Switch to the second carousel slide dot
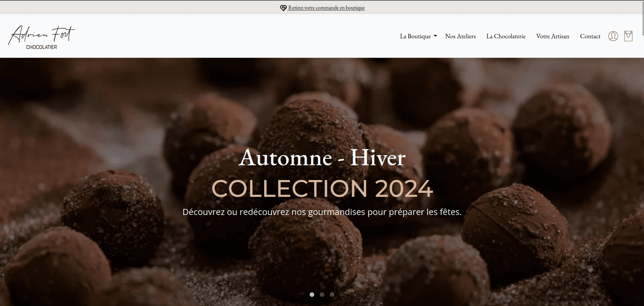Screen dimensions: 644x306 (x=322, y=295)
